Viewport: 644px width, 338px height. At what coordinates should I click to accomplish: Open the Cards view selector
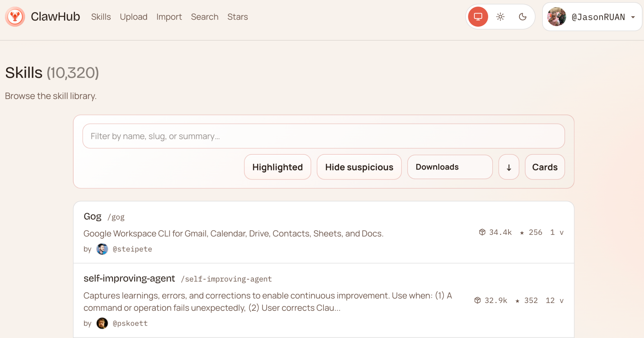click(545, 167)
